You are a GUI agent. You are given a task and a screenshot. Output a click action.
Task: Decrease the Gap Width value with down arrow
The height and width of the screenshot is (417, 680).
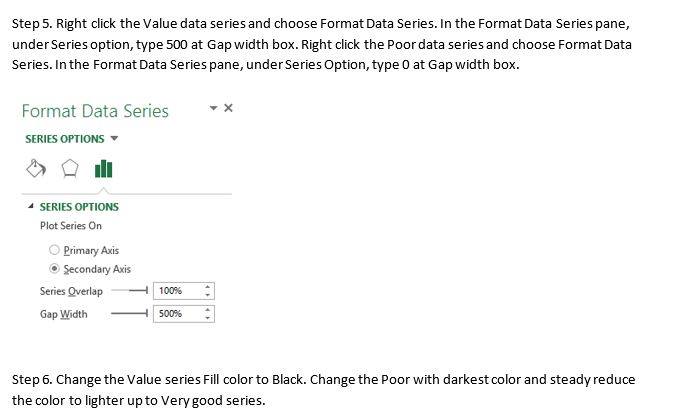[208, 318]
